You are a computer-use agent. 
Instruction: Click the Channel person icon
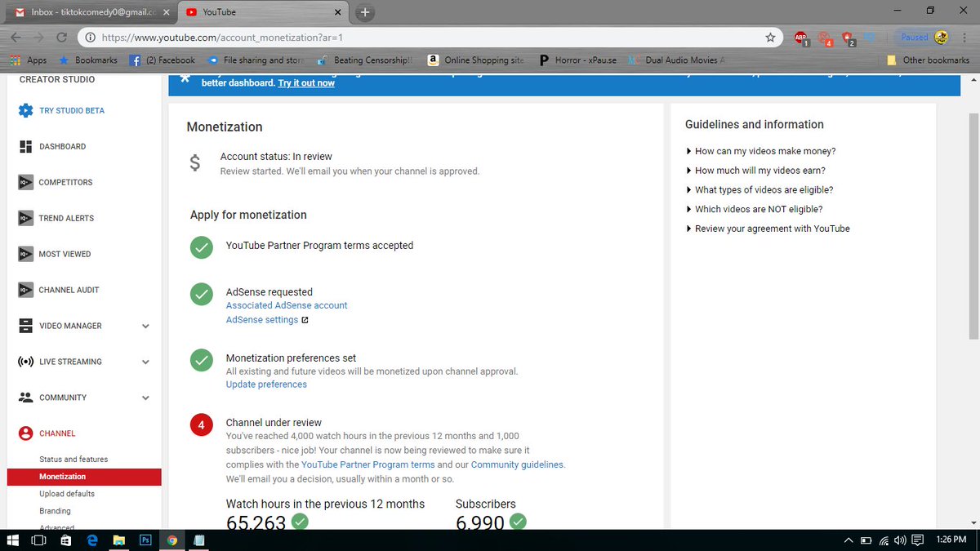point(25,433)
